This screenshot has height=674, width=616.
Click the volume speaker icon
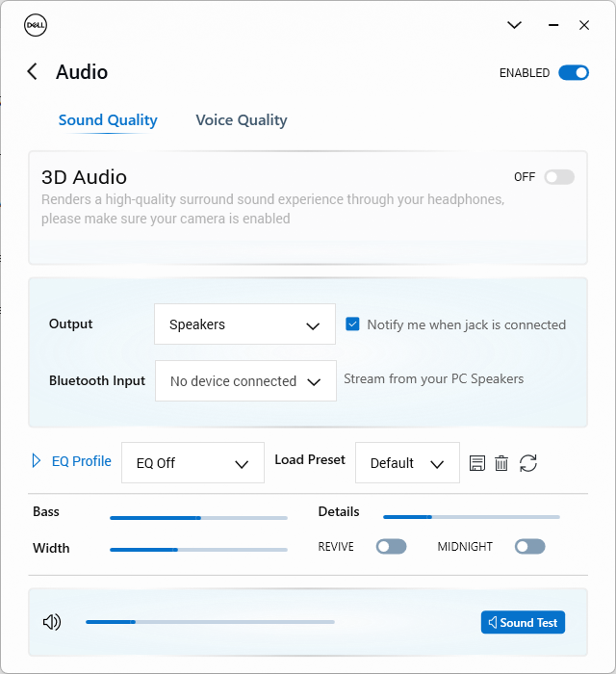pyautogui.click(x=52, y=622)
